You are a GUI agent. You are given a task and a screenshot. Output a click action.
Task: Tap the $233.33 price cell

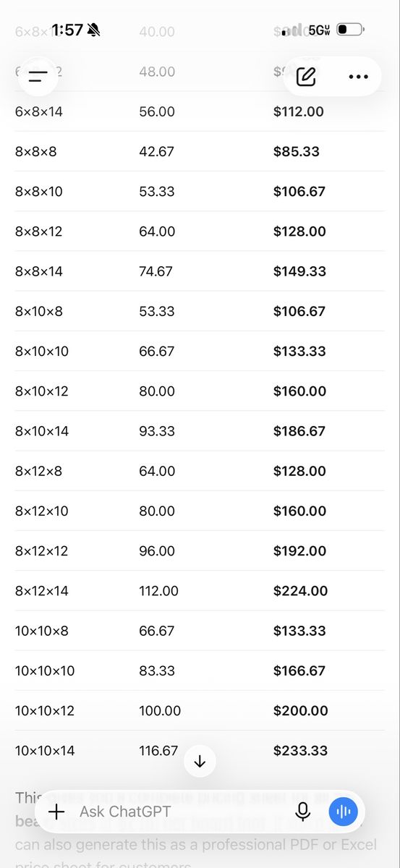coord(299,751)
